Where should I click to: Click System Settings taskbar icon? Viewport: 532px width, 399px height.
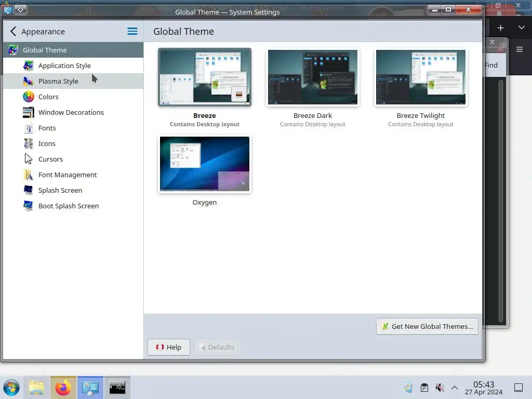[x=90, y=388]
